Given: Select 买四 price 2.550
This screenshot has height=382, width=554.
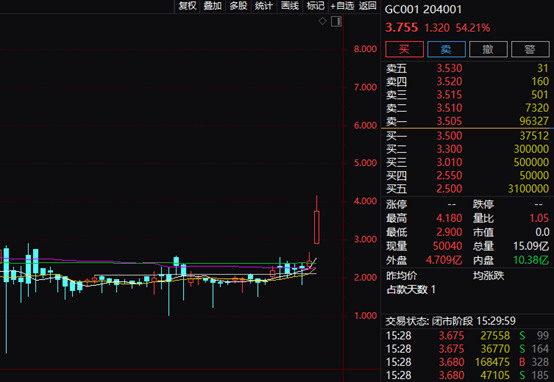Looking at the screenshot, I should tap(449, 175).
